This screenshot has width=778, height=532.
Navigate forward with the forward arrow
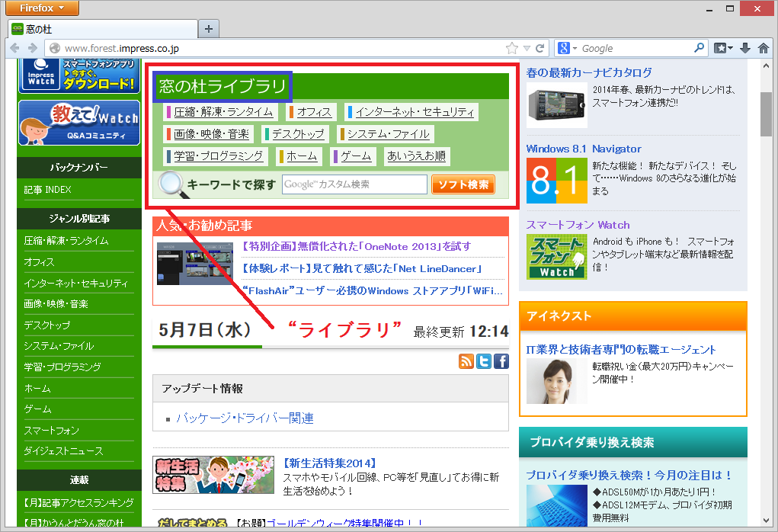coord(31,47)
